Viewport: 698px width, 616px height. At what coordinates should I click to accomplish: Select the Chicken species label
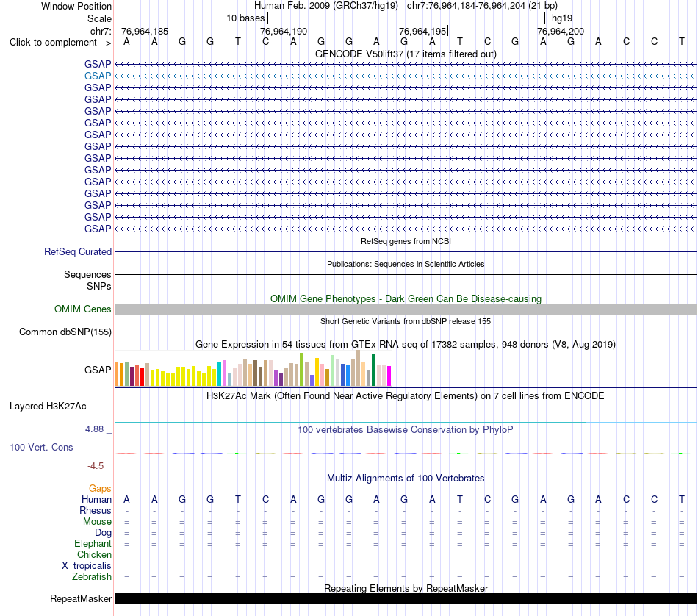[94, 554]
